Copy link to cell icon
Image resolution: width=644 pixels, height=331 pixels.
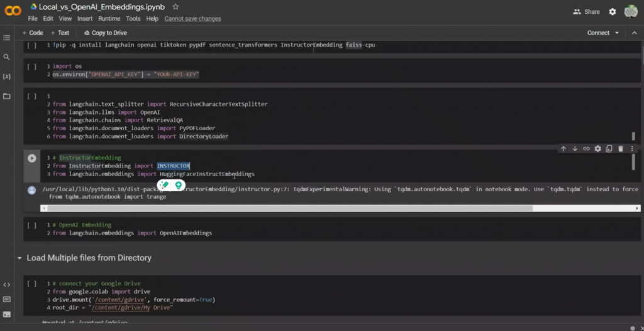click(x=587, y=149)
